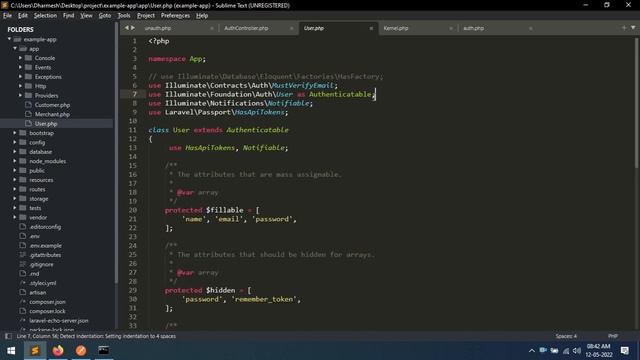Expand the database folder

pyautogui.click(x=15, y=152)
